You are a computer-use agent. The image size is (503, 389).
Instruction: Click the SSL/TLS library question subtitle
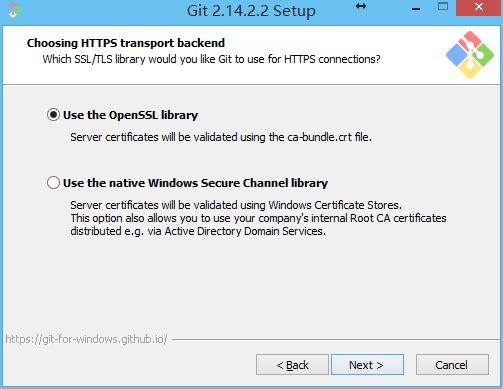(x=211, y=59)
